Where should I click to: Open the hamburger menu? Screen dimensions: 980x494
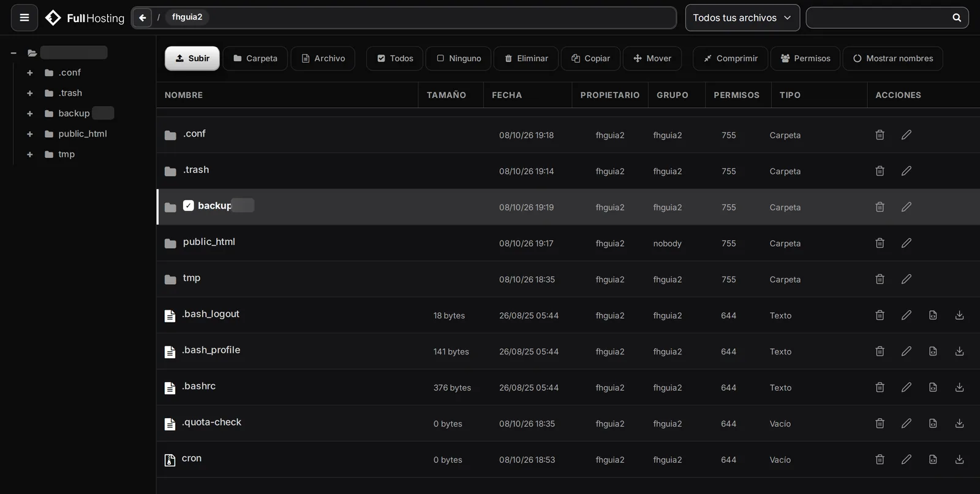pos(24,18)
